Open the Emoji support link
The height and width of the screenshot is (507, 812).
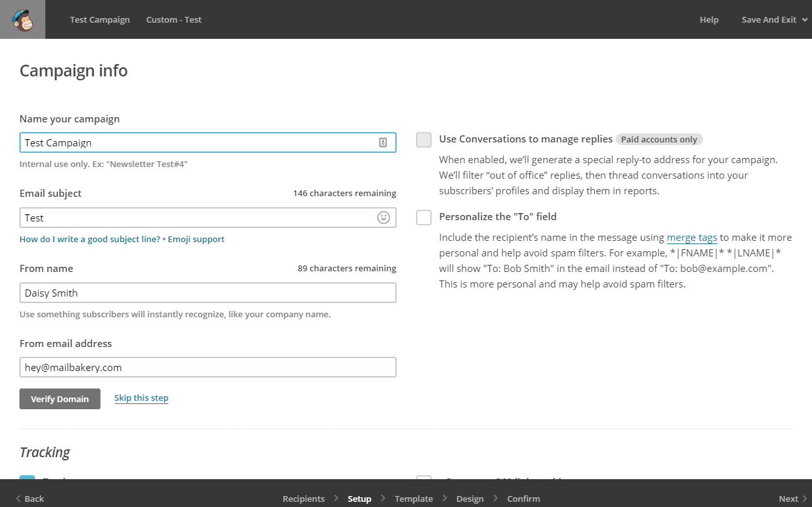click(x=196, y=239)
